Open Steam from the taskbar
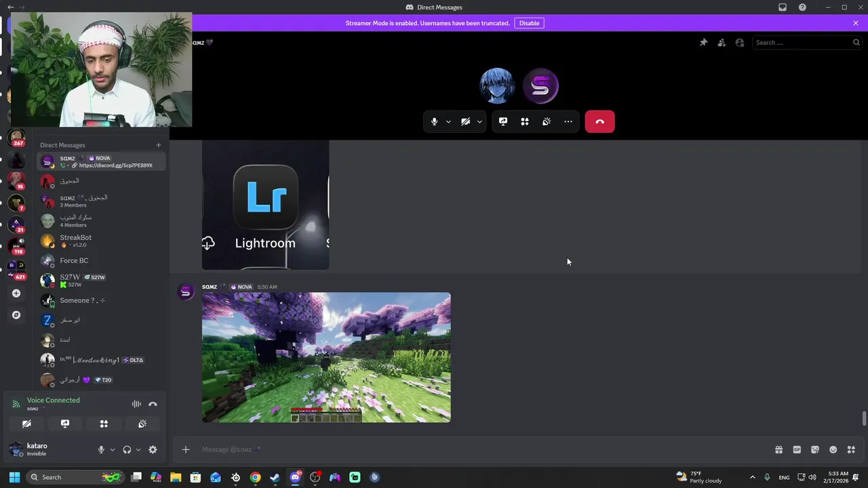 (275, 477)
